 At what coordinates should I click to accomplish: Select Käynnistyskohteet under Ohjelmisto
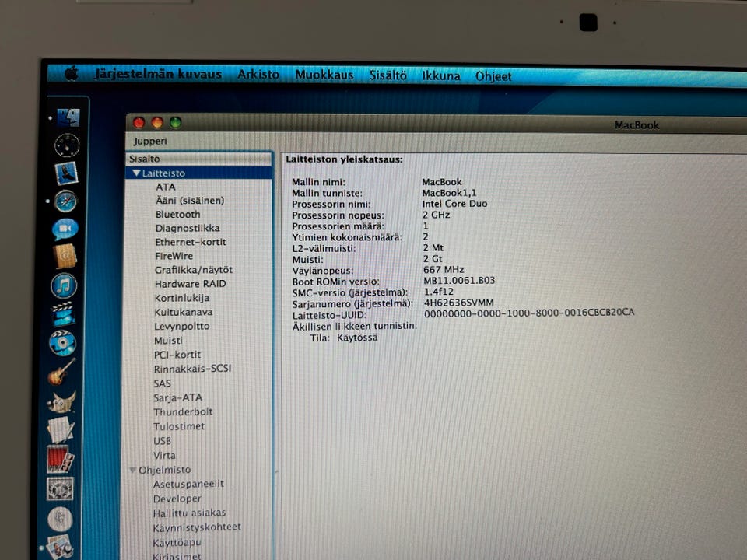point(198,527)
